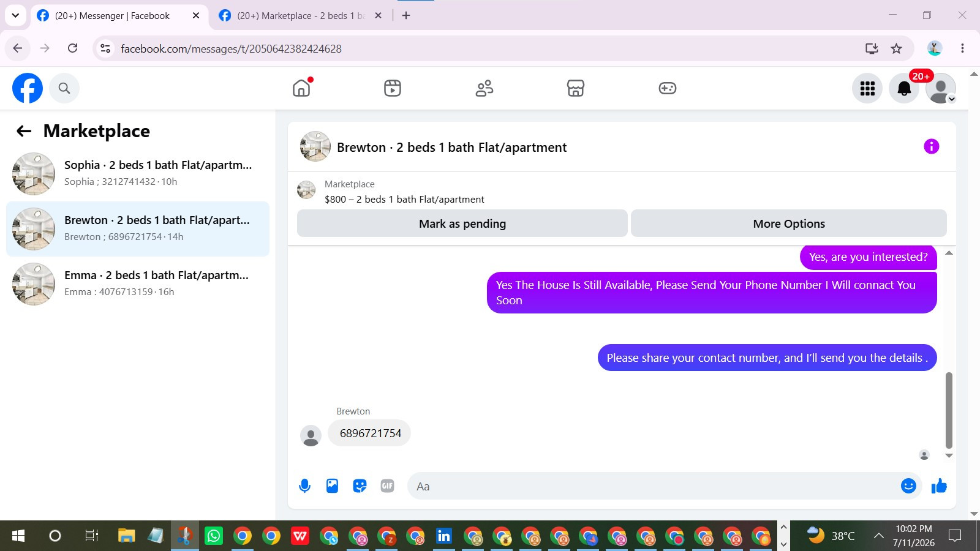Click the chat scrollbar down arrow
This screenshot has height=551, width=980.
949,455
